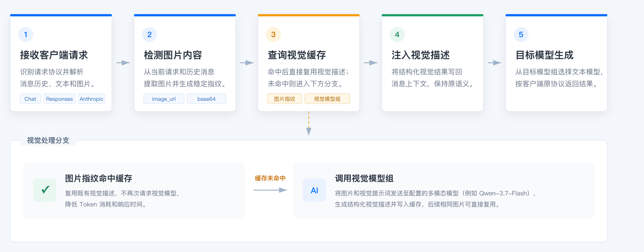This screenshot has height=252, width=644.
Task: Click the line starting 复用既有视觉描述
Action: 122,193
